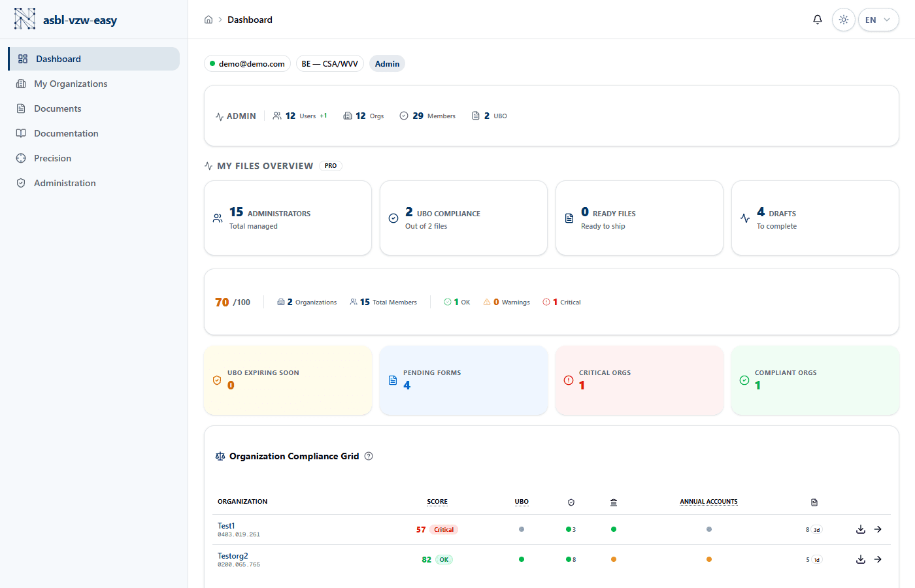Click the Pending Forms document icon
Viewport: 915px width, 588px height.
tap(393, 380)
